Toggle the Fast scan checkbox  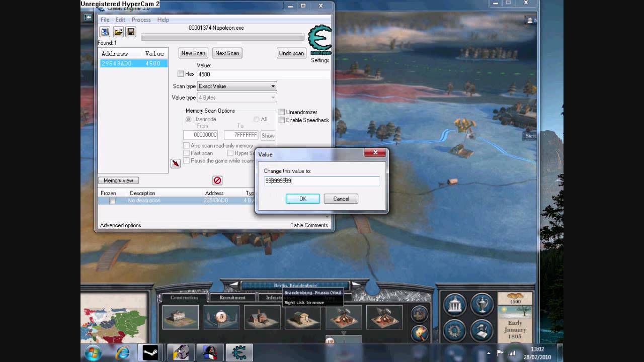[x=186, y=153]
